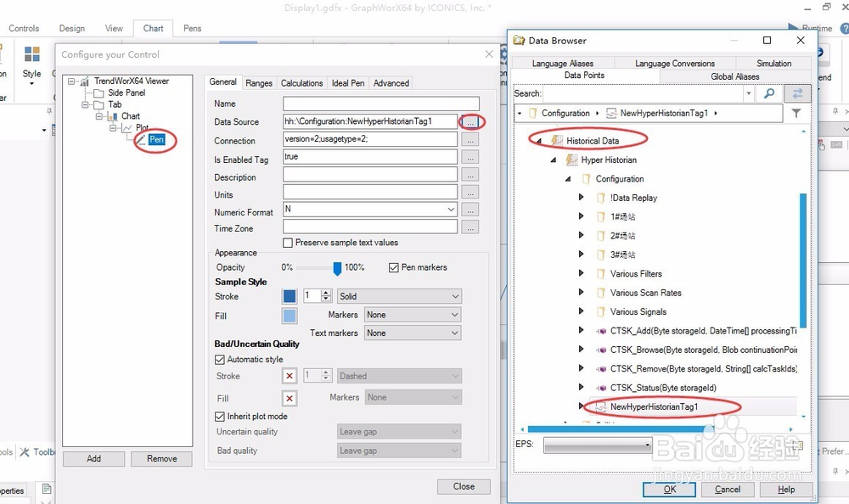
Task: Collapse the Hyper Historian tree node
Action: click(x=554, y=160)
